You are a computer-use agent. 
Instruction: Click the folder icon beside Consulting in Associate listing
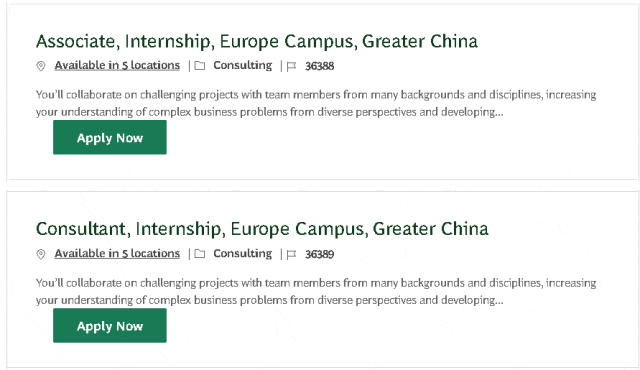[200, 66]
